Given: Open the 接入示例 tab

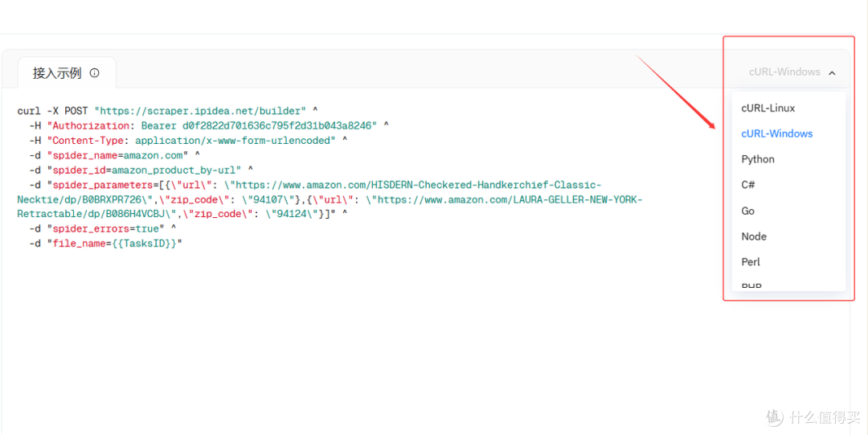Looking at the screenshot, I should pyautogui.click(x=67, y=72).
